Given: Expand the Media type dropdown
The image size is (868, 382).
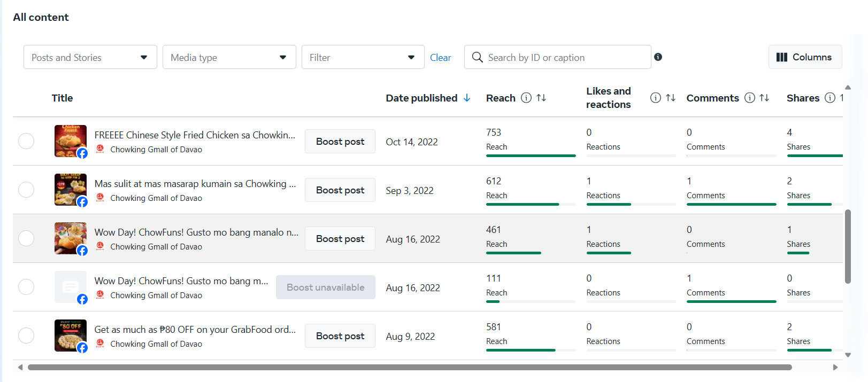Looking at the screenshot, I should [x=229, y=57].
